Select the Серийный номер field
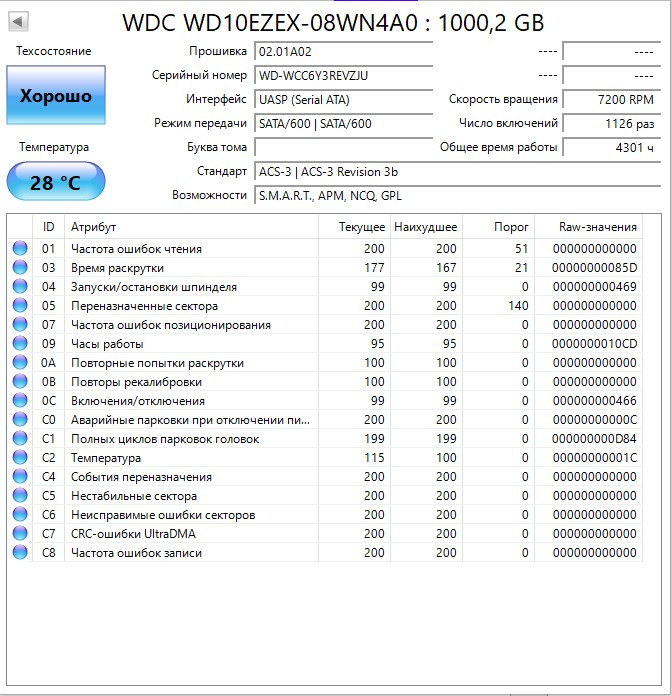This screenshot has height=696, width=672. (x=343, y=75)
